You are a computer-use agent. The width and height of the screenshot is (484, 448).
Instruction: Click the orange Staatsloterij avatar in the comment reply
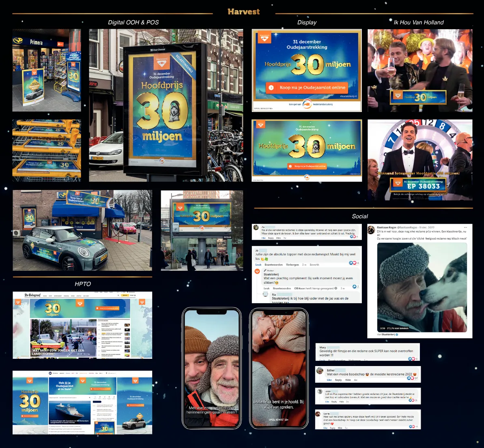pyautogui.click(x=257, y=271)
